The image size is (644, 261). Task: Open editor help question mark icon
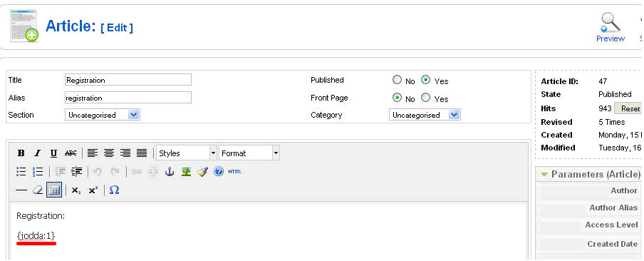219,171
